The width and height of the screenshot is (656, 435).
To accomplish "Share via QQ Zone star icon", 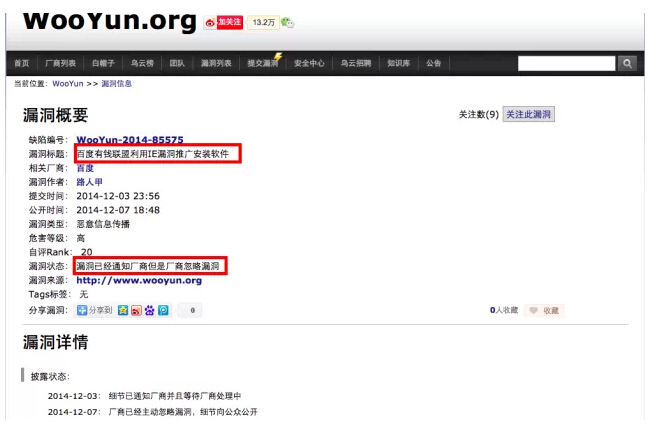I will (123, 310).
